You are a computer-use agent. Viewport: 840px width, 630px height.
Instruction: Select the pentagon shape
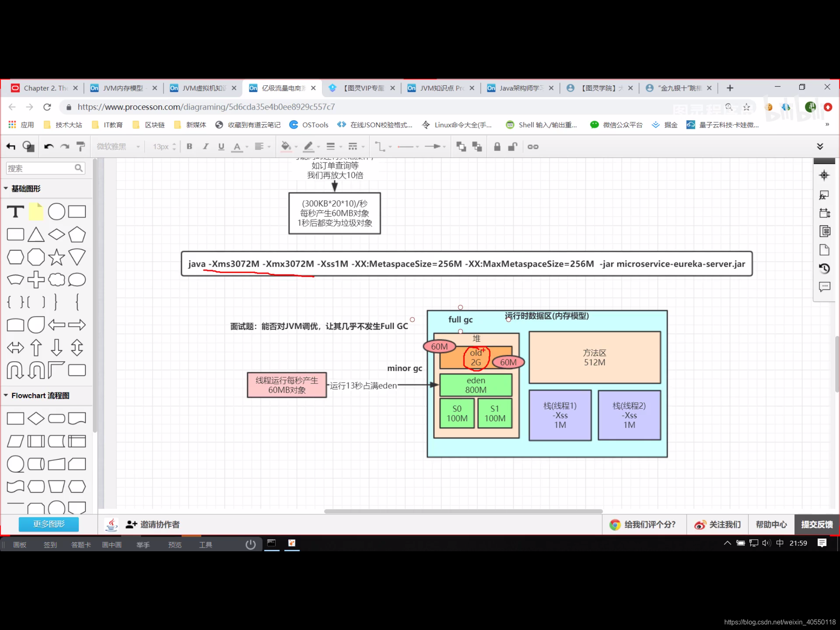pyautogui.click(x=77, y=235)
